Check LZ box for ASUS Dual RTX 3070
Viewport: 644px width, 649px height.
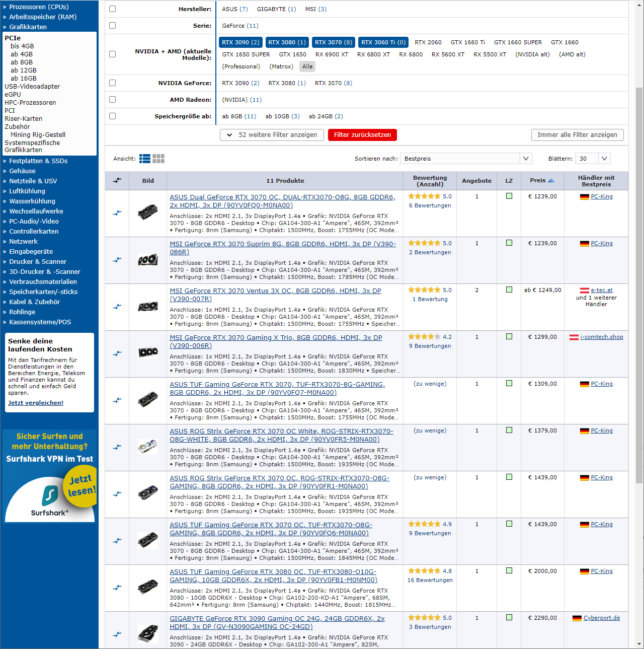509,196
